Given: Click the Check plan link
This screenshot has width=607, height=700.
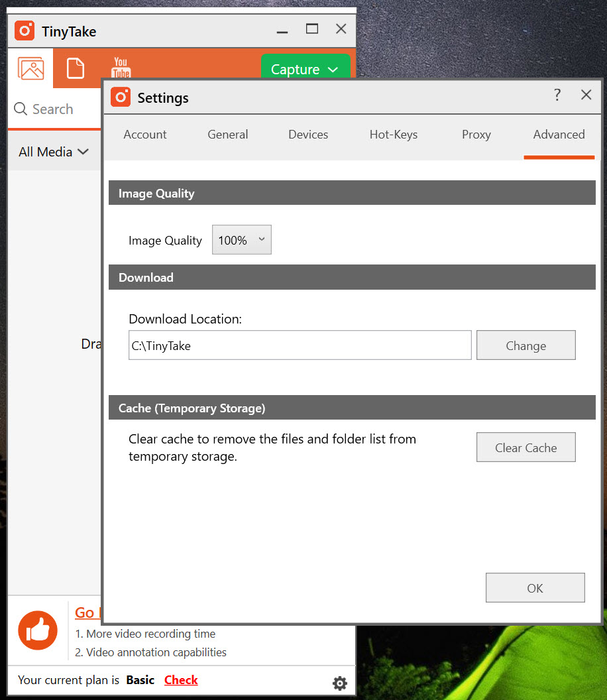Looking at the screenshot, I should pos(181,680).
